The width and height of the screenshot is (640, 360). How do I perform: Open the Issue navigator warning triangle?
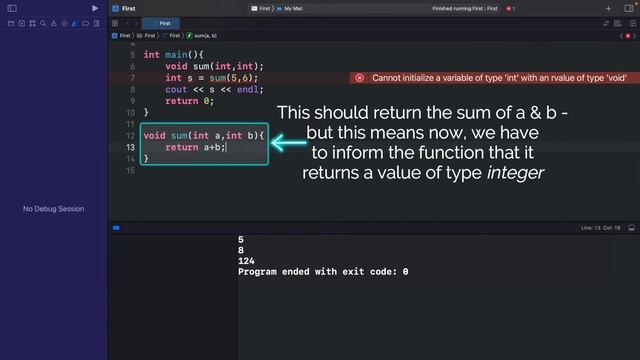pos(53,24)
